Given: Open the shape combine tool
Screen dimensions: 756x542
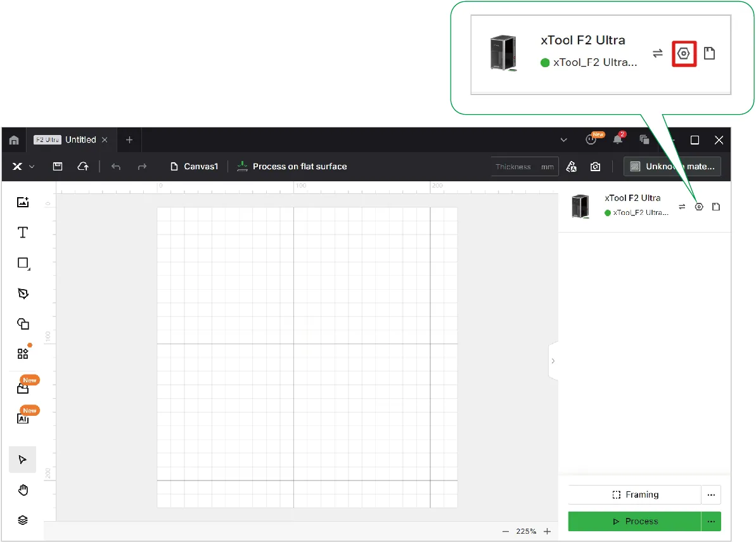Looking at the screenshot, I should (x=23, y=323).
